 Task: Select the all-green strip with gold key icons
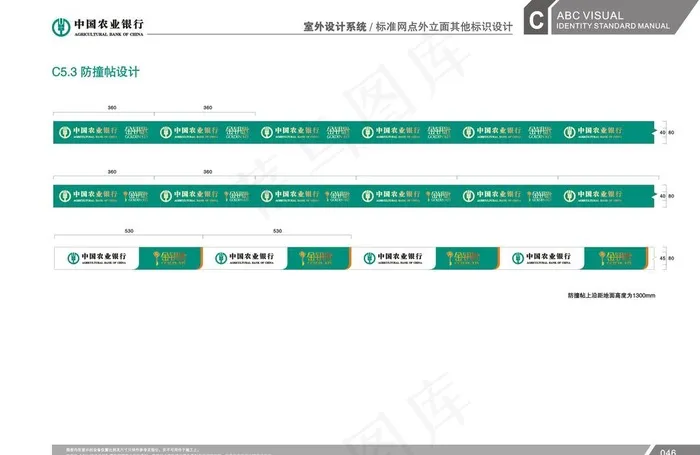[354, 196]
